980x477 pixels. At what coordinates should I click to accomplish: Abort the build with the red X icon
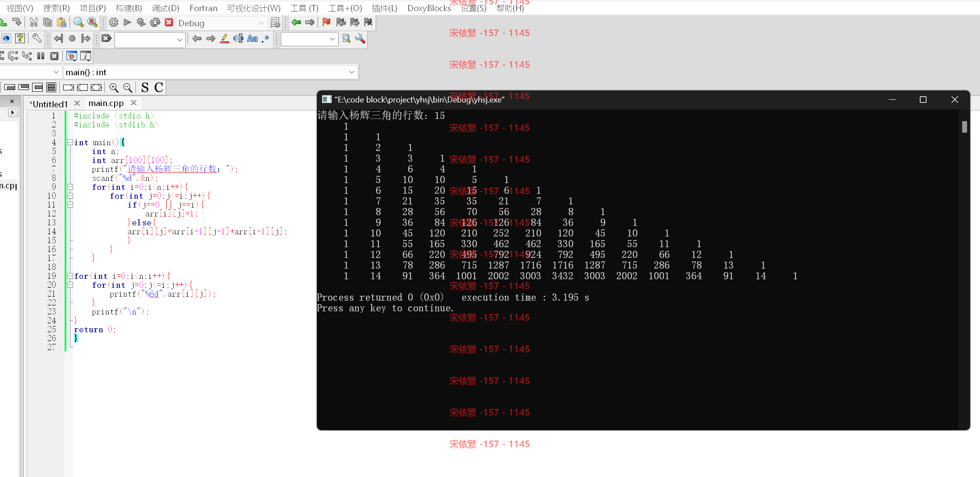click(x=169, y=22)
